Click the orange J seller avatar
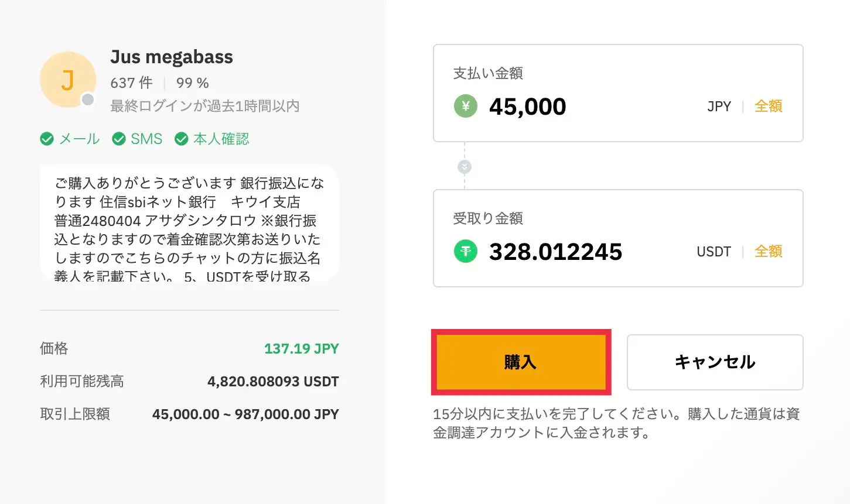This screenshot has width=850, height=504. coord(67,80)
